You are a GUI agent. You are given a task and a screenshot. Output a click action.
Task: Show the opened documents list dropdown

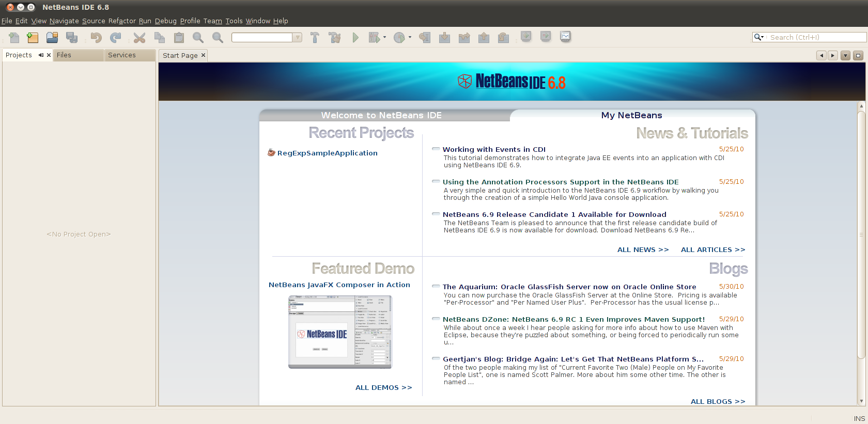[x=845, y=56]
